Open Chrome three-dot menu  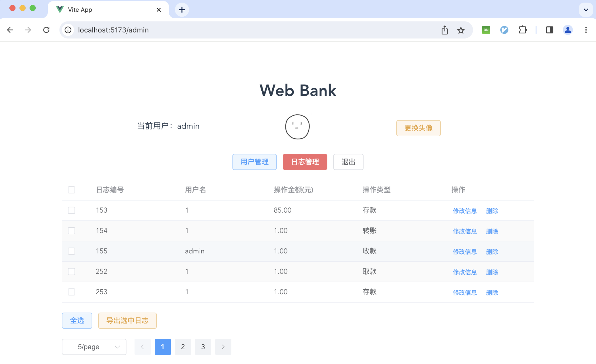(x=586, y=30)
